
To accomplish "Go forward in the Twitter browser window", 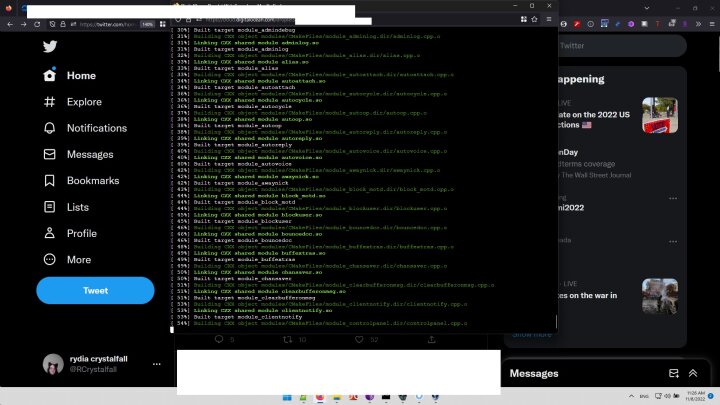I will click(x=23, y=24).
